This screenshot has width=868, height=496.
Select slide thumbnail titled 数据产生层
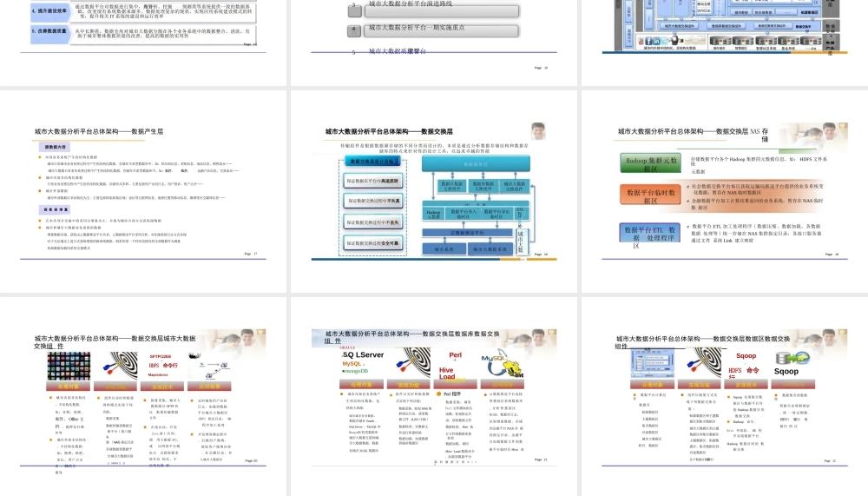(143, 191)
